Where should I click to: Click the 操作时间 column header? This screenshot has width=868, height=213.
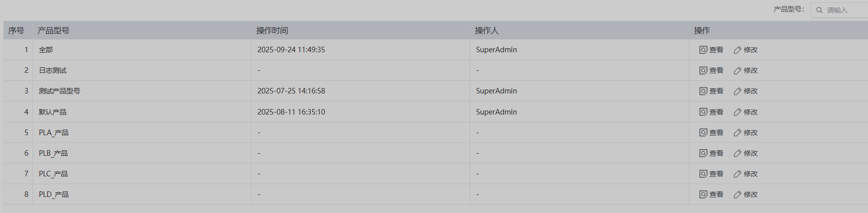[272, 31]
